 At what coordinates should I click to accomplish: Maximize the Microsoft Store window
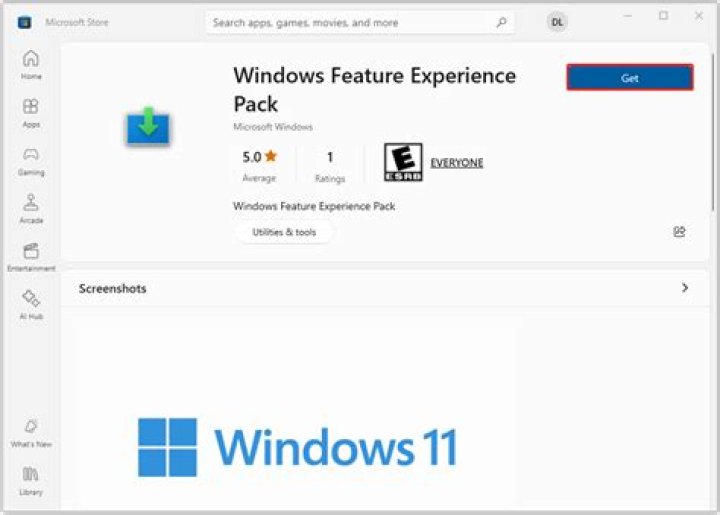click(x=663, y=16)
